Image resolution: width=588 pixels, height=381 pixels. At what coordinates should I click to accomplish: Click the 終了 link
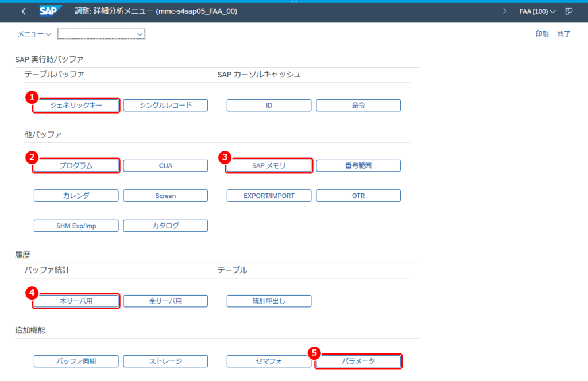(564, 34)
